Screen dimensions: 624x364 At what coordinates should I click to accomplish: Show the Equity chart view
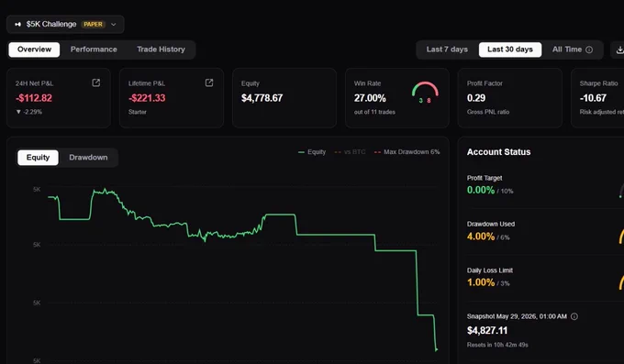pos(38,158)
